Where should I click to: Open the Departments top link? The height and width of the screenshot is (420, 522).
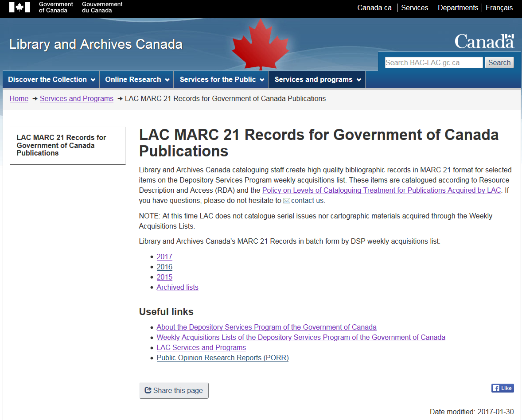pos(458,8)
